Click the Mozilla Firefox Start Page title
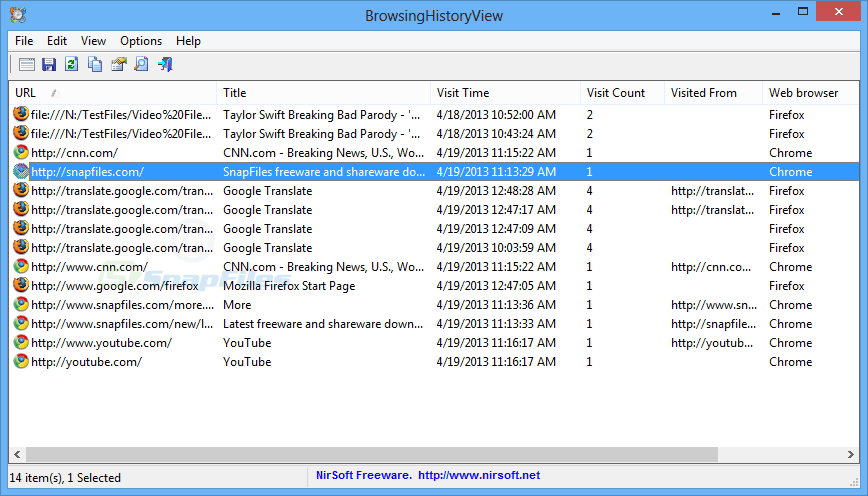Screen dimensions: 868x496 pyautogui.click(x=289, y=286)
